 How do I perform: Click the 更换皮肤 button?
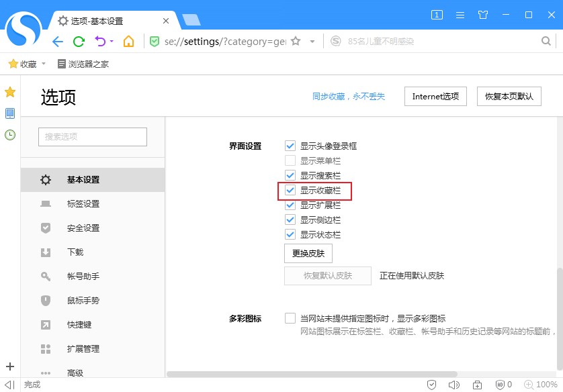[307, 253]
